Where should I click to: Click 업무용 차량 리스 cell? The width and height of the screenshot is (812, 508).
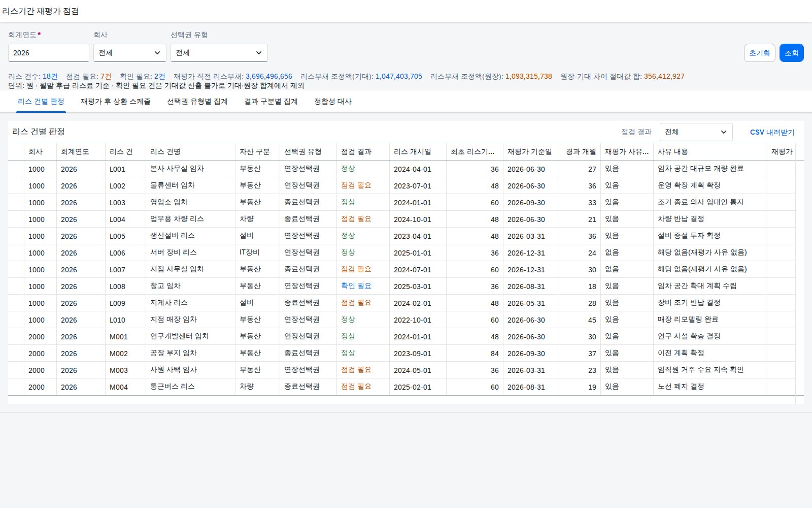click(x=190, y=219)
